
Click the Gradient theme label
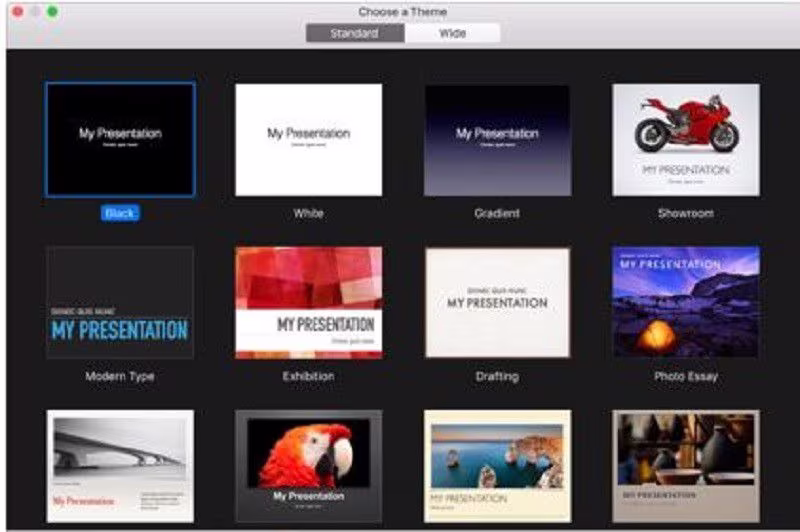(497, 213)
